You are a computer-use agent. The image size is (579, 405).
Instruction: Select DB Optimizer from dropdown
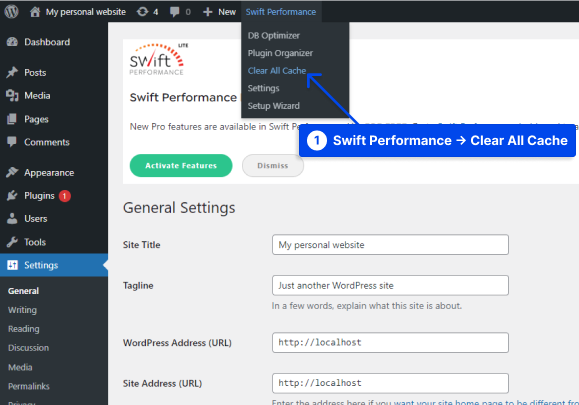(274, 35)
